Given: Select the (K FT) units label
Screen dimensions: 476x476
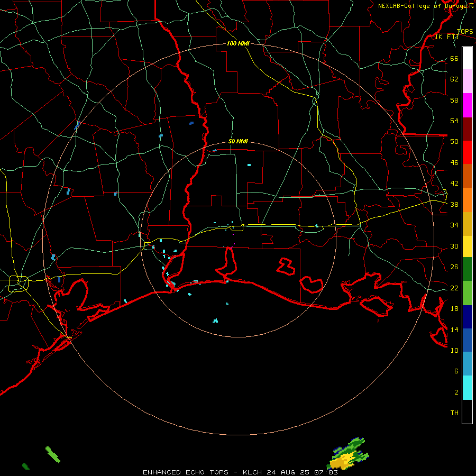Looking at the screenshot, I should tap(447, 37).
